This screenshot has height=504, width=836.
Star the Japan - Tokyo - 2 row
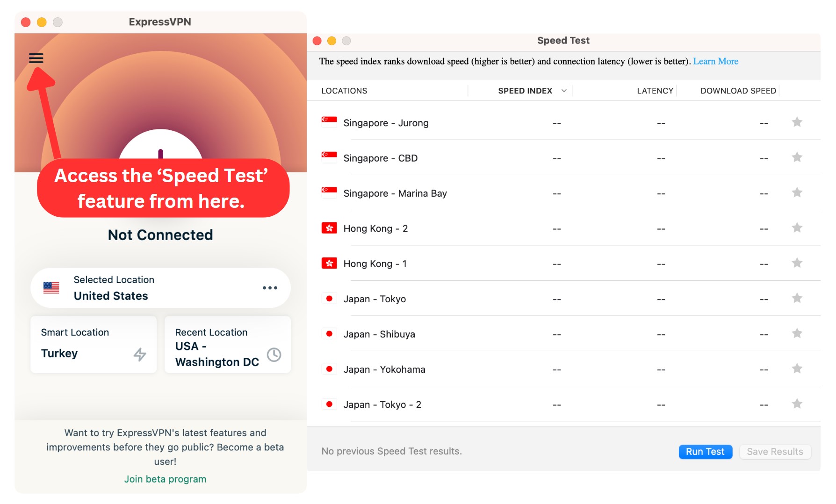[x=797, y=404]
